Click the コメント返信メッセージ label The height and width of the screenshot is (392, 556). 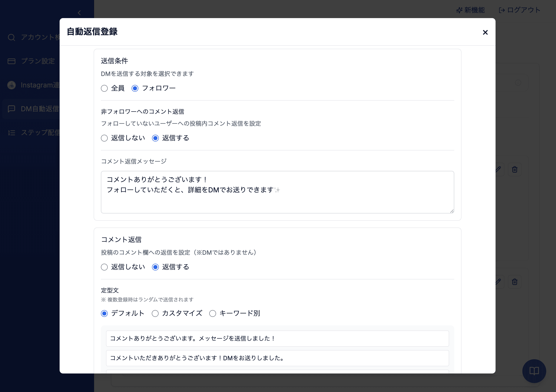click(x=134, y=161)
